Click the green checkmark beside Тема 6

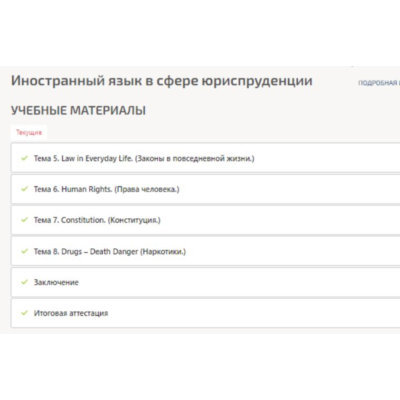tap(24, 189)
